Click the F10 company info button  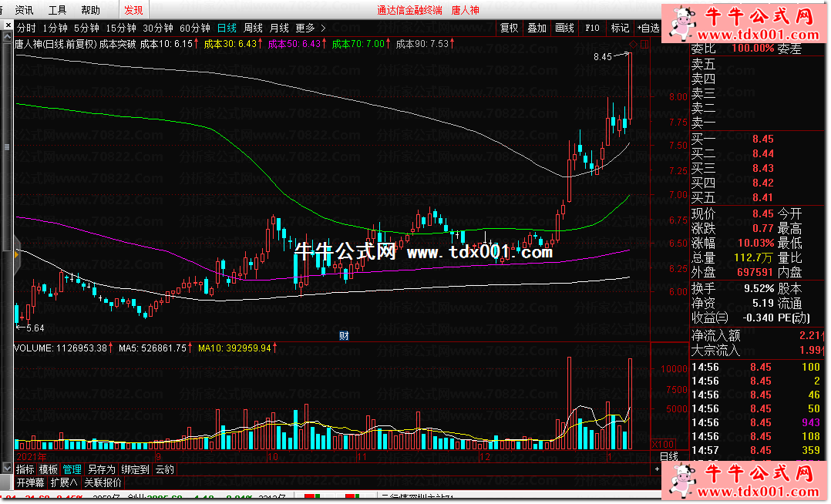[592, 29]
